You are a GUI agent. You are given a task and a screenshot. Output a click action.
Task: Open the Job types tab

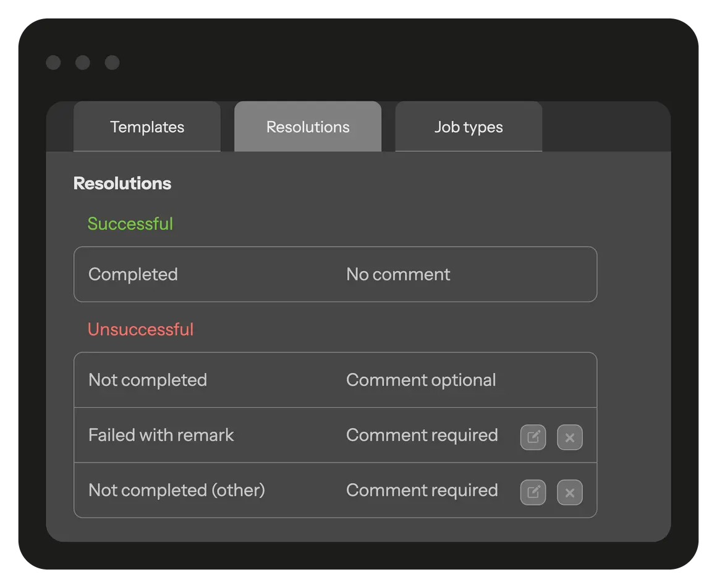(x=469, y=127)
